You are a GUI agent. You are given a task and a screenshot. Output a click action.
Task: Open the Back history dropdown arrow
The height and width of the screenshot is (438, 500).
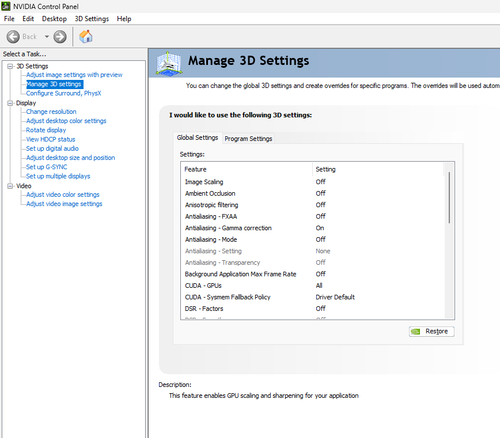47,37
